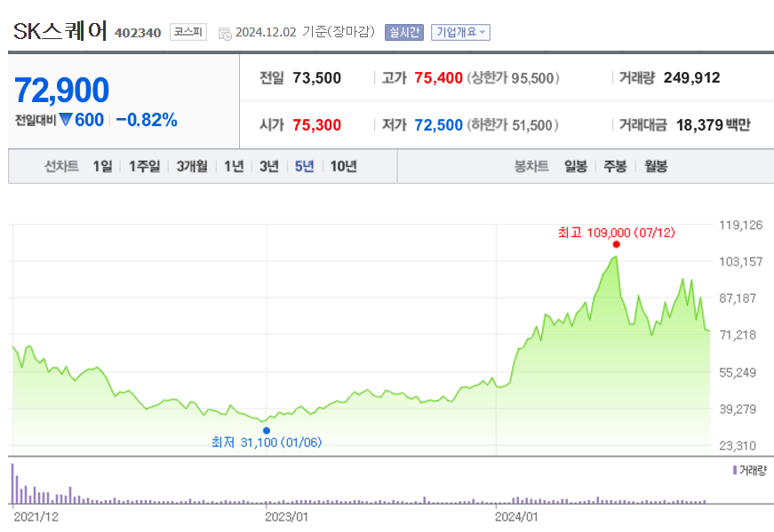Click the 최고 109,000 (07/12) label
774x532 pixels.
coord(616,233)
